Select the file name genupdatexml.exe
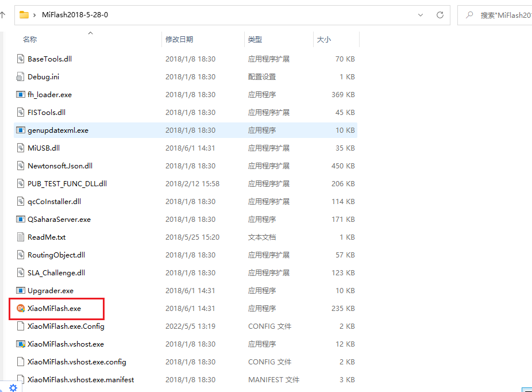The image size is (532, 392). [x=58, y=130]
